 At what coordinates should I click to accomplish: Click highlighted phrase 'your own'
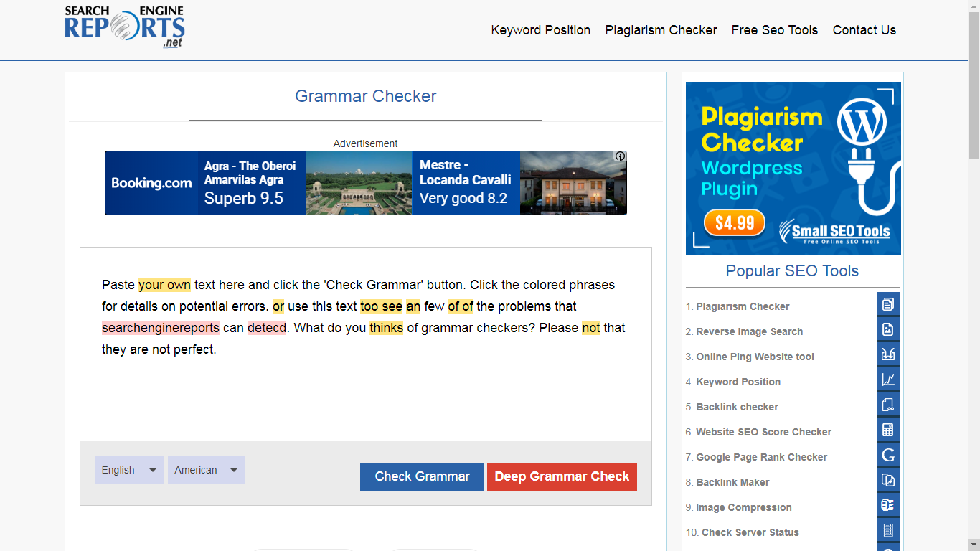164,285
